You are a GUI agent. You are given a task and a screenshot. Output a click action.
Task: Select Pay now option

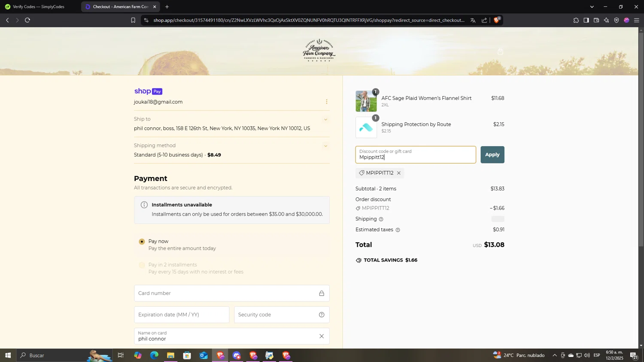point(142,241)
